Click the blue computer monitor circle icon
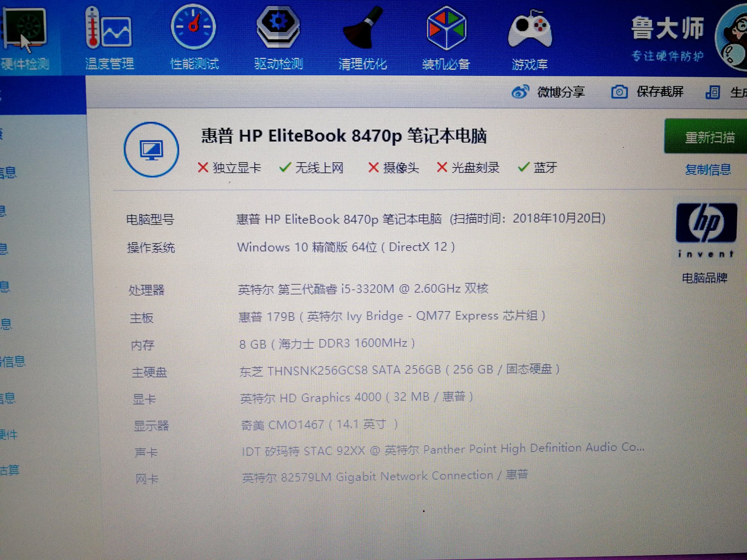This screenshot has height=560, width=747. pyautogui.click(x=151, y=150)
